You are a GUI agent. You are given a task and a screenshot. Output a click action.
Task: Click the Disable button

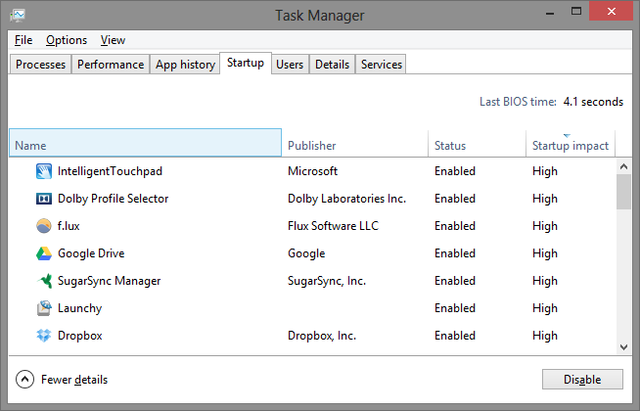tap(582, 380)
